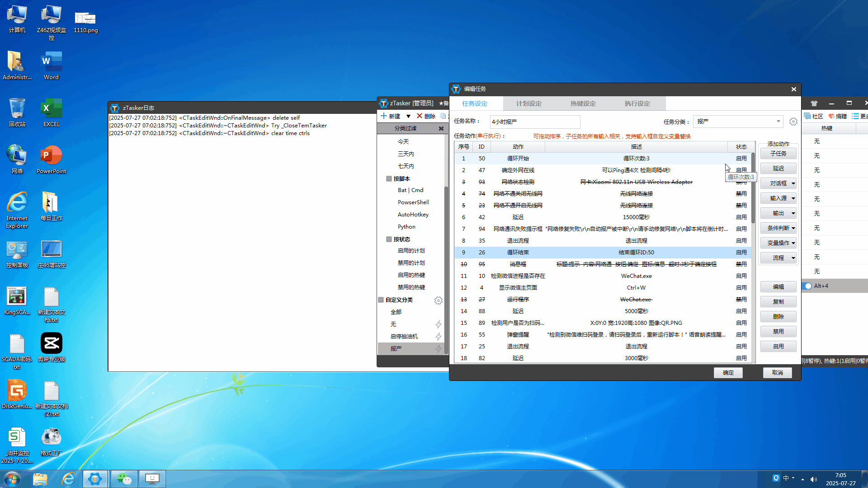This screenshot has height=488, width=868.
Task: Collapse the 按状态 tree group
Action: [x=389, y=239]
